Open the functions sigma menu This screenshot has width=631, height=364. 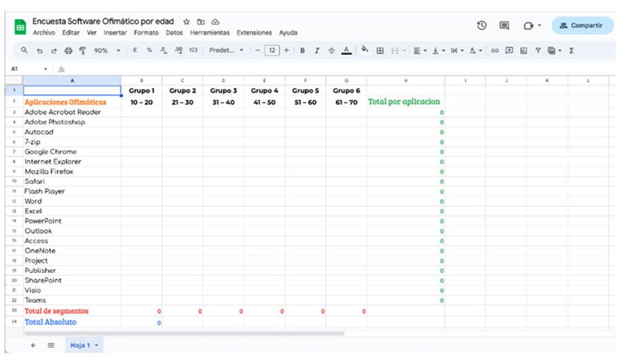(571, 51)
